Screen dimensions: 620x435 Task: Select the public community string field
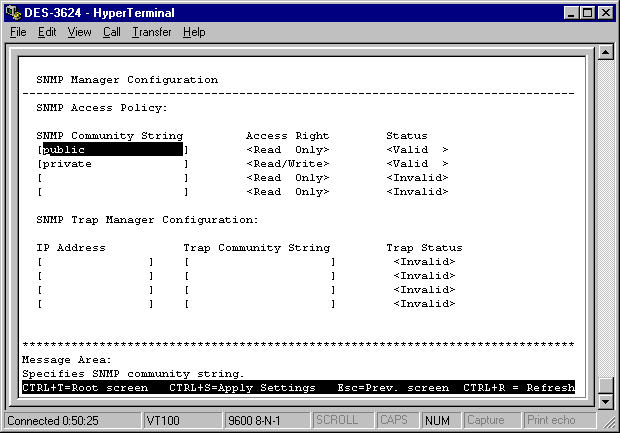tap(112, 150)
